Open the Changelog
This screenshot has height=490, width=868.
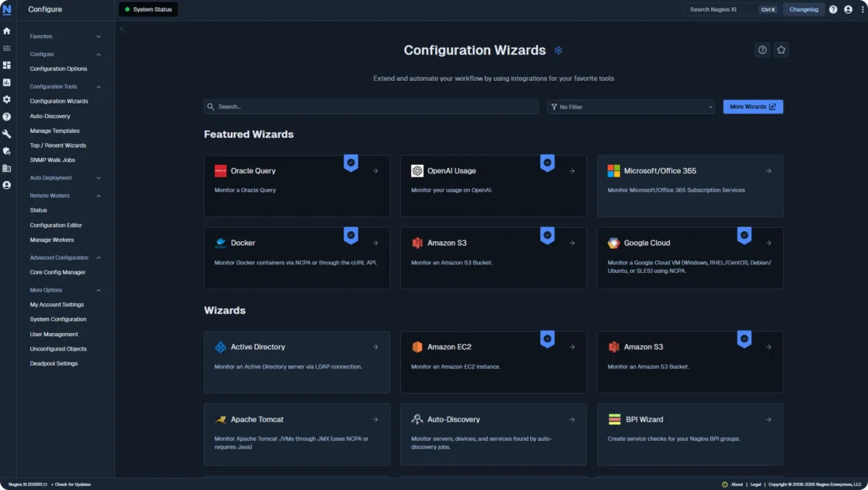804,9
